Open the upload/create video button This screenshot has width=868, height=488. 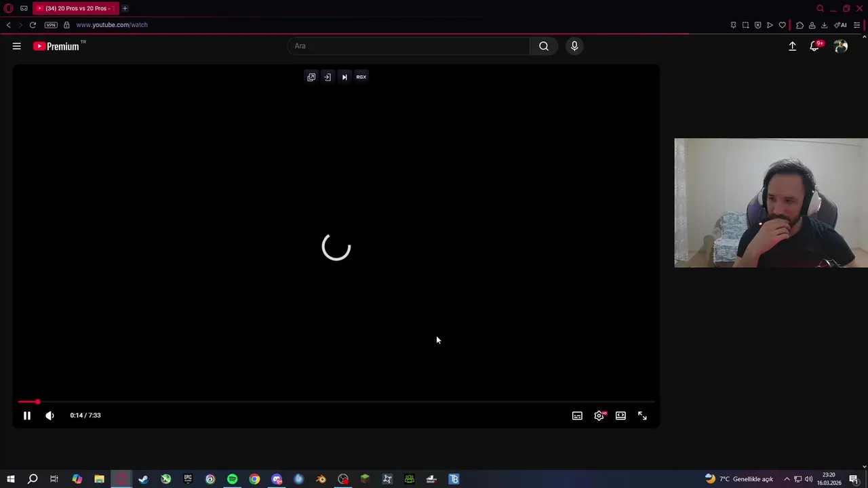(792, 46)
